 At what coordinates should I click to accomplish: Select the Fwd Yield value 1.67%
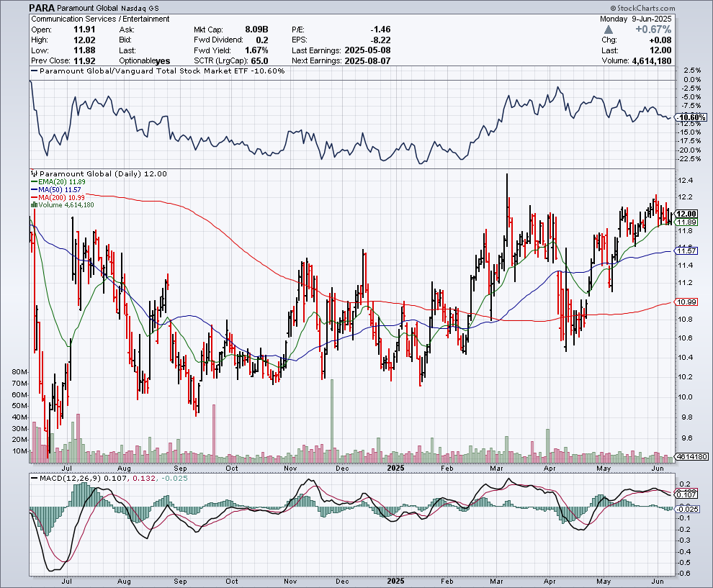(x=256, y=50)
